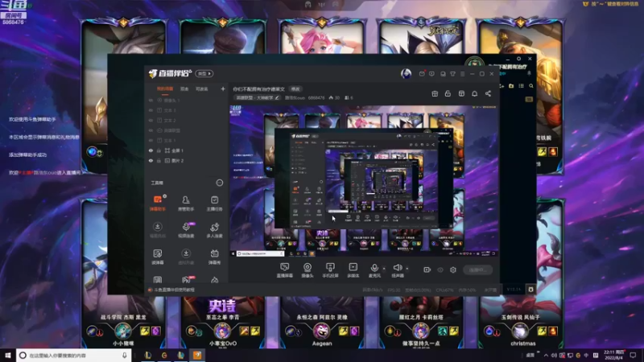Open toolbox more options circle icon
Screen dimensions: 644x362
219,183
